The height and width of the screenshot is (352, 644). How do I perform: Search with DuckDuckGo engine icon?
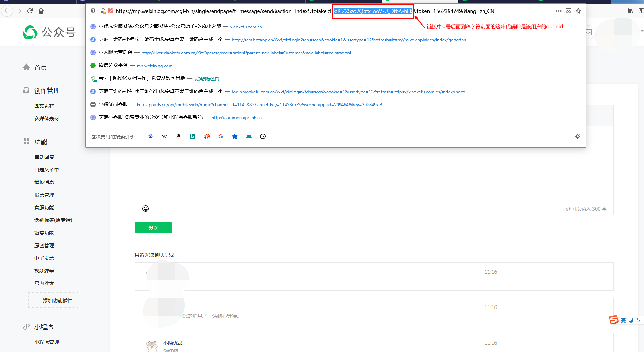[207, 136]
